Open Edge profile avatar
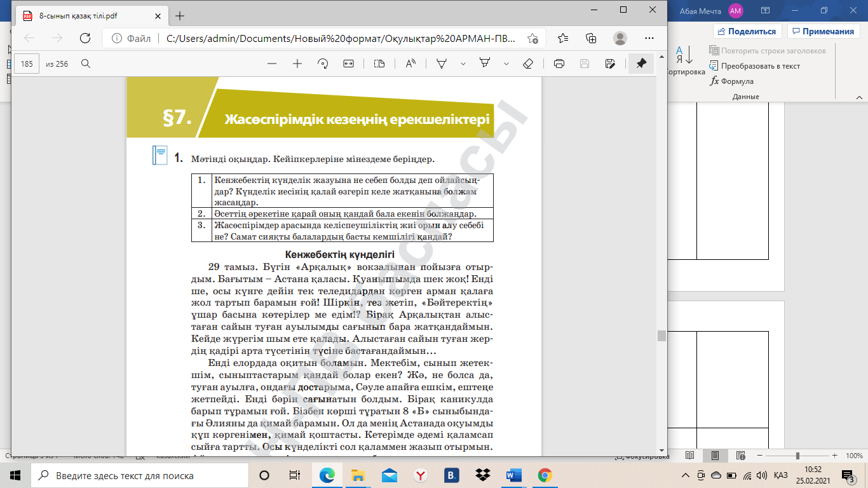This screenshot has height=488, width=868. pyautogui.click(x=620, y=38)
